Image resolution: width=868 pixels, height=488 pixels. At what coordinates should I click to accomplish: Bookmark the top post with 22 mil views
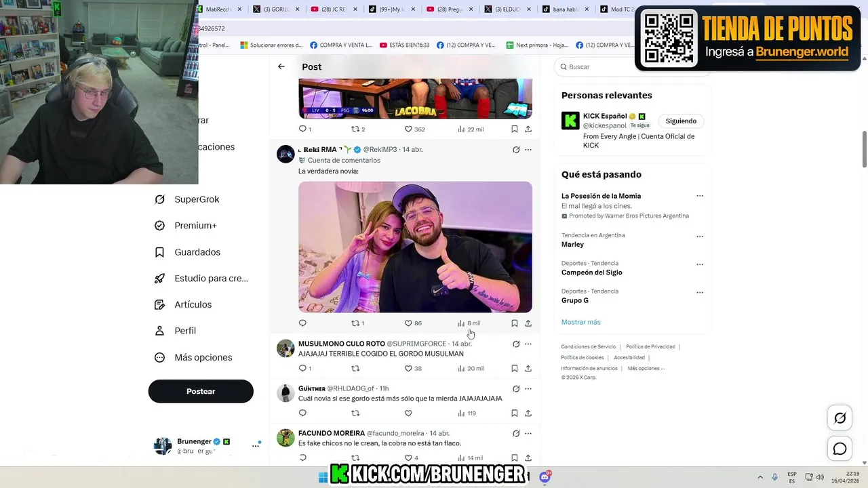point(515,129)
